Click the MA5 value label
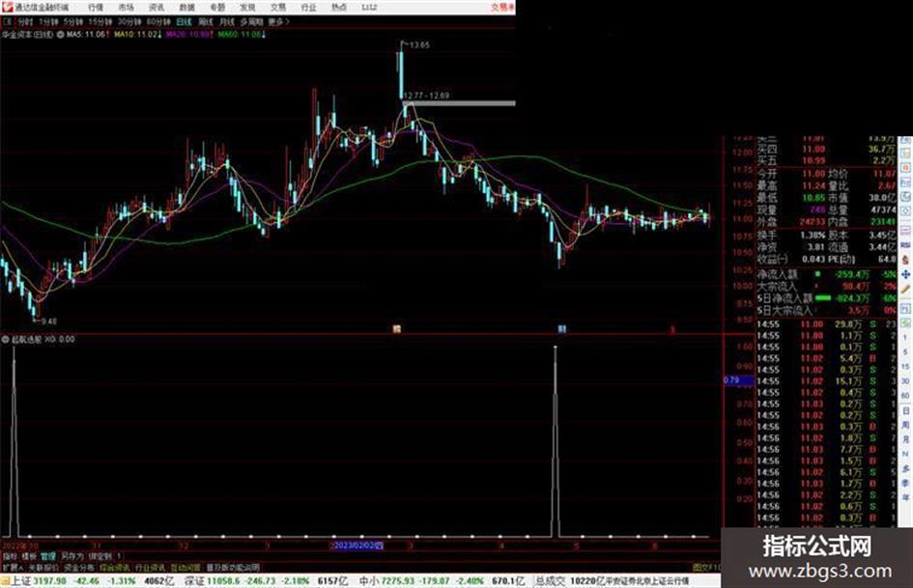The image size is (913, 588). point(87,35)
